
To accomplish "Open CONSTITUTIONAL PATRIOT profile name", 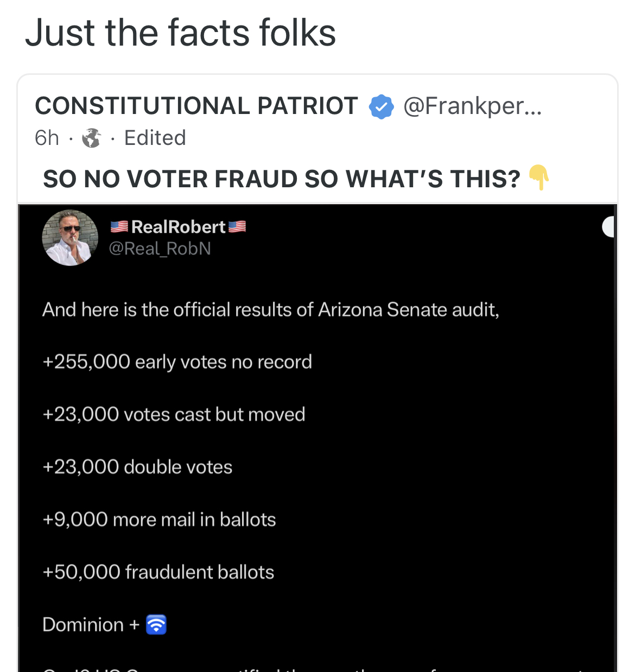I will point(196,106).
